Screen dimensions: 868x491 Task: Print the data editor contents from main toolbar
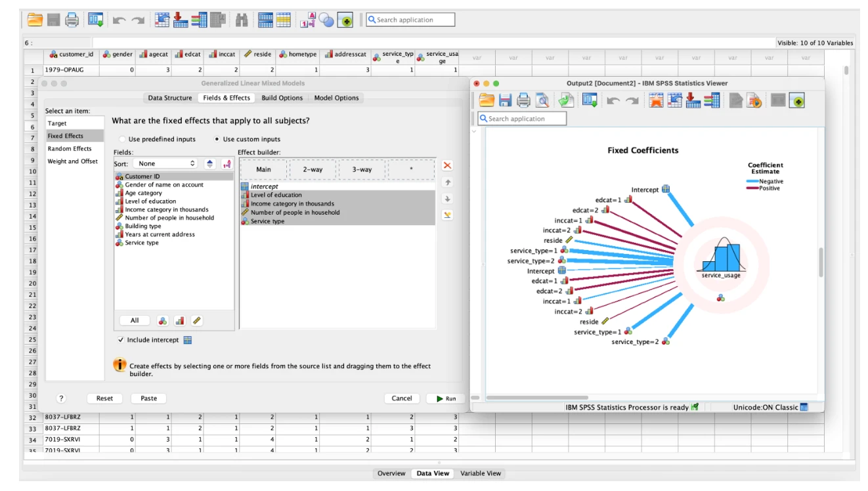[x=72, y=20]
